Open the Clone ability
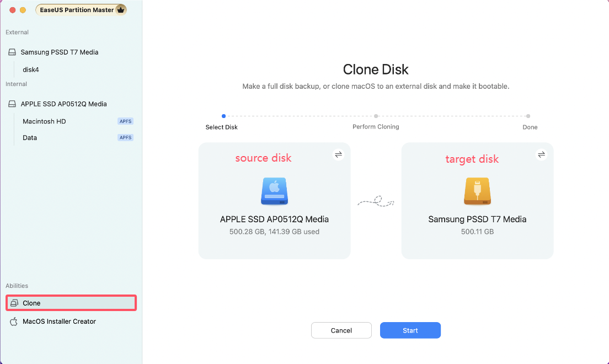The height and width of the screenshot is (364, 609). [32, 303]
